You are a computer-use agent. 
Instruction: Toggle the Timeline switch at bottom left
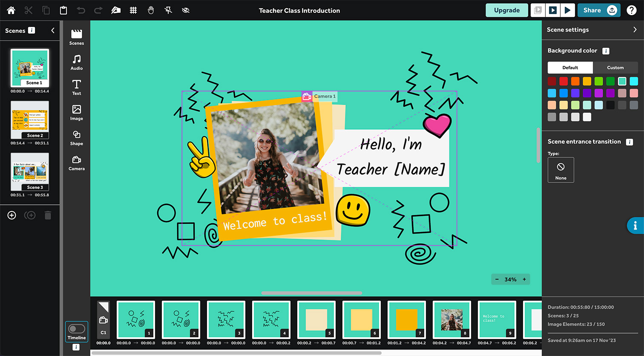76,328
